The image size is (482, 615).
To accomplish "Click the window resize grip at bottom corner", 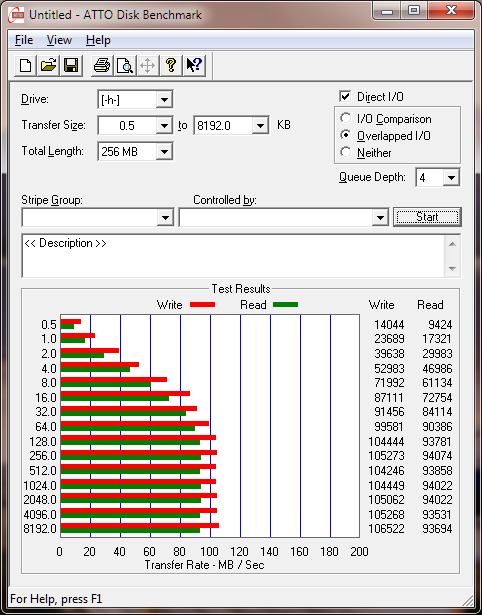I will pos(467,599).
